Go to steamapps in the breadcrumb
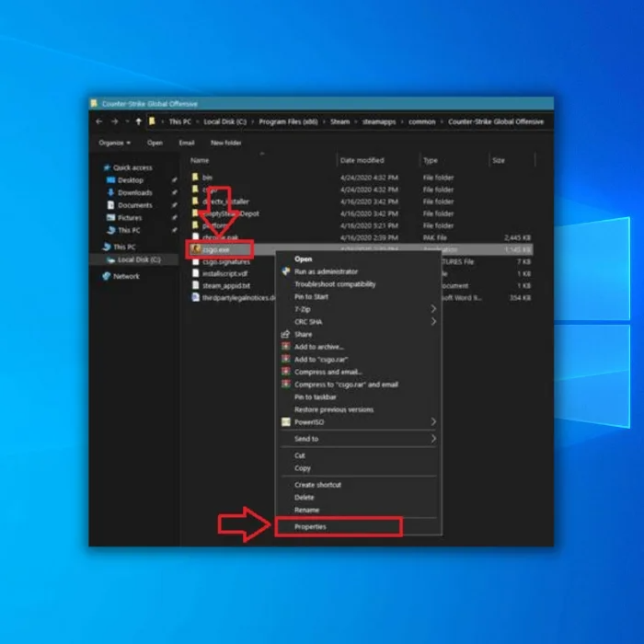The width and height of the screenshot is (644, 644). (379, 121)
